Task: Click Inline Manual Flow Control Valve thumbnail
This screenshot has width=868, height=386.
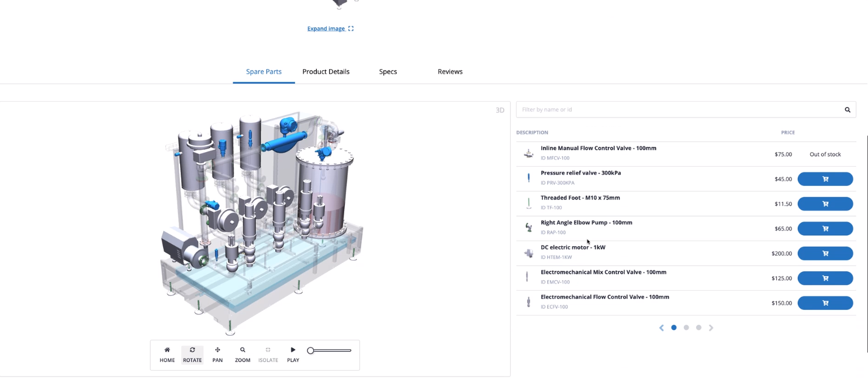Action: 528,154
